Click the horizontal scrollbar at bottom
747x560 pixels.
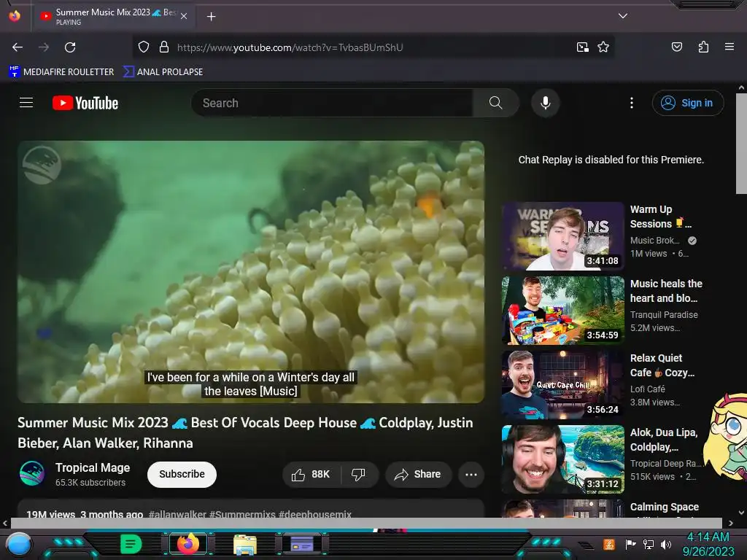(366, 523)
